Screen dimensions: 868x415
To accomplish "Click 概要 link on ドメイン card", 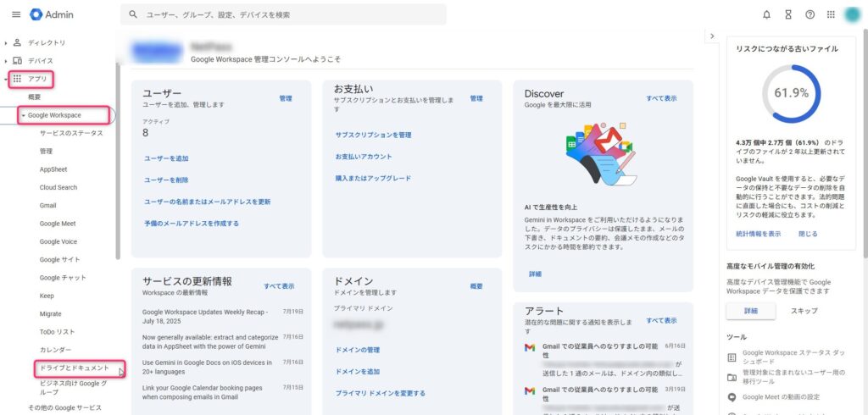I will click(476, 286).
